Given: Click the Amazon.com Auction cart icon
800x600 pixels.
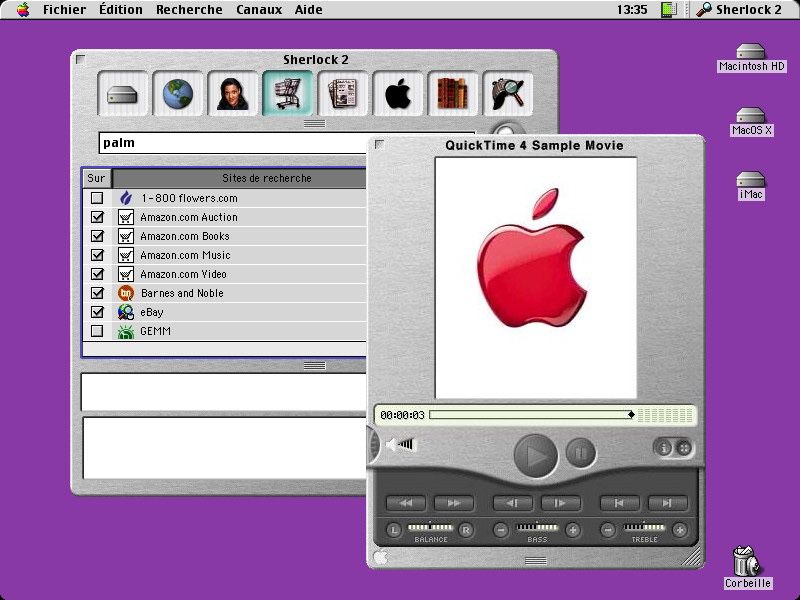Looking at the screenshot, I should pos(126,217).
